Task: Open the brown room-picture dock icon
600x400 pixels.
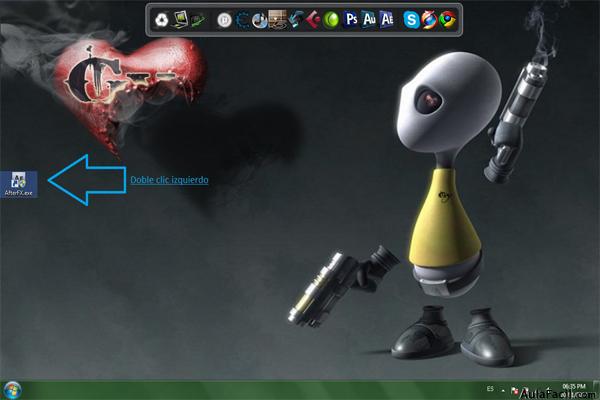Action: (277, 19)
